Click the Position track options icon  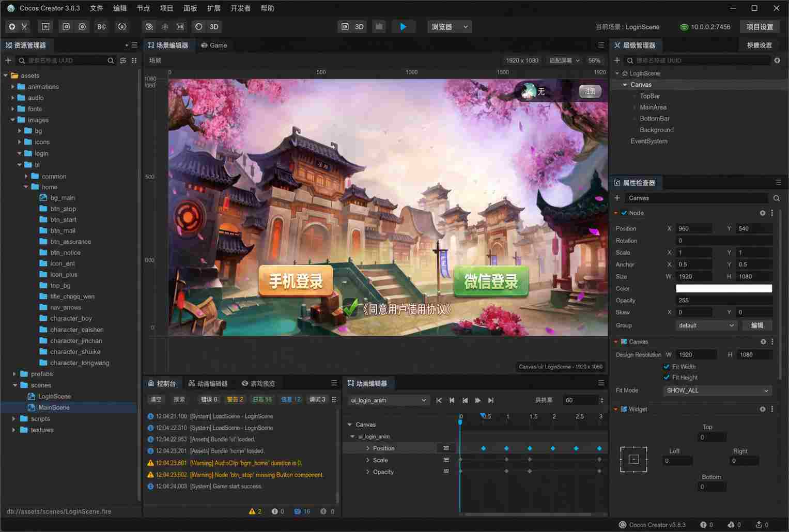pos(446,448)
